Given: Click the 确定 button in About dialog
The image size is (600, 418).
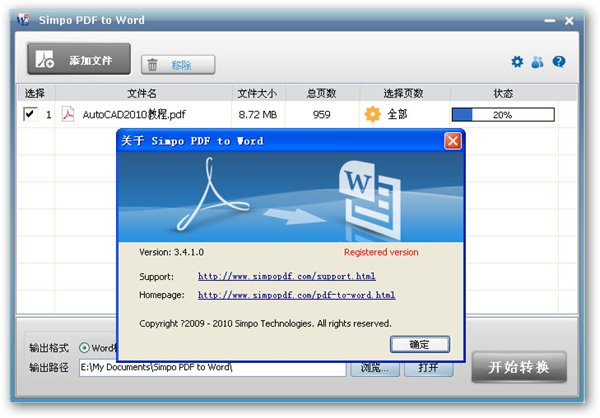Looking at the screenshot, I should [x=420, y=344].
